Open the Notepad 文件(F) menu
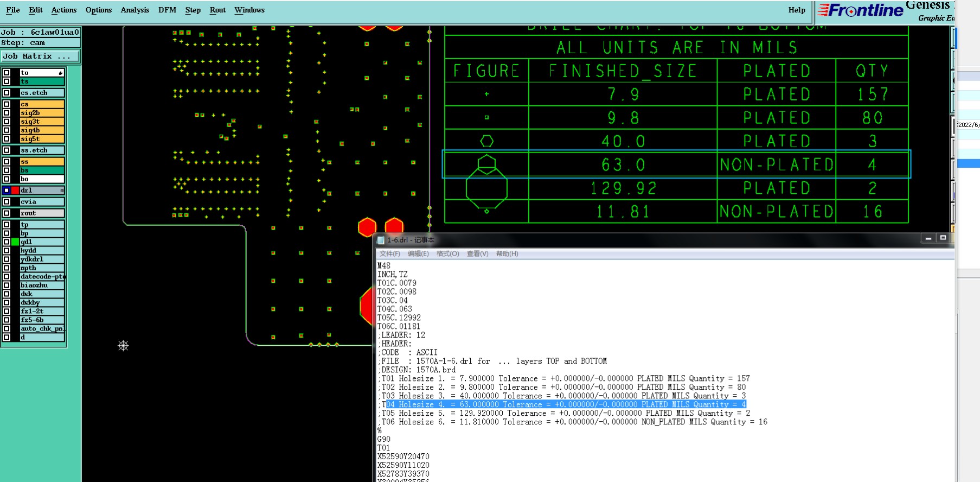This screenshot has width=980, height=482. coord(389,253)
